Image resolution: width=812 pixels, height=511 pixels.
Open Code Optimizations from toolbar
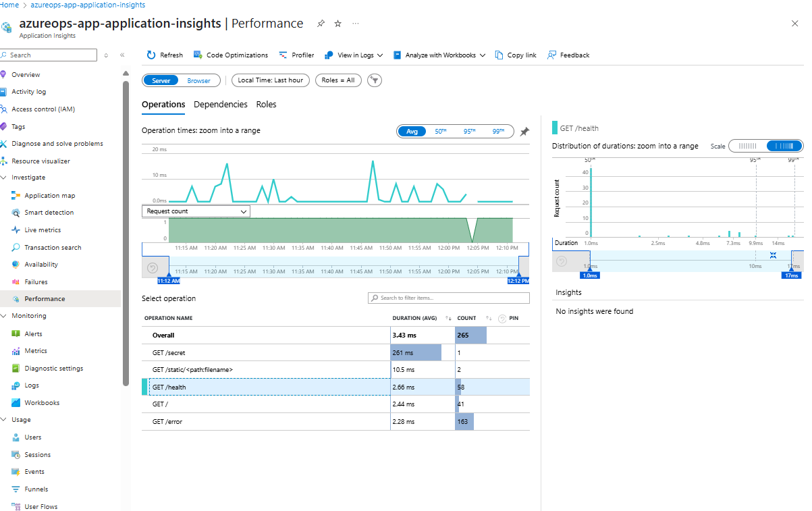pyautogui.click(x=231, y=55)
